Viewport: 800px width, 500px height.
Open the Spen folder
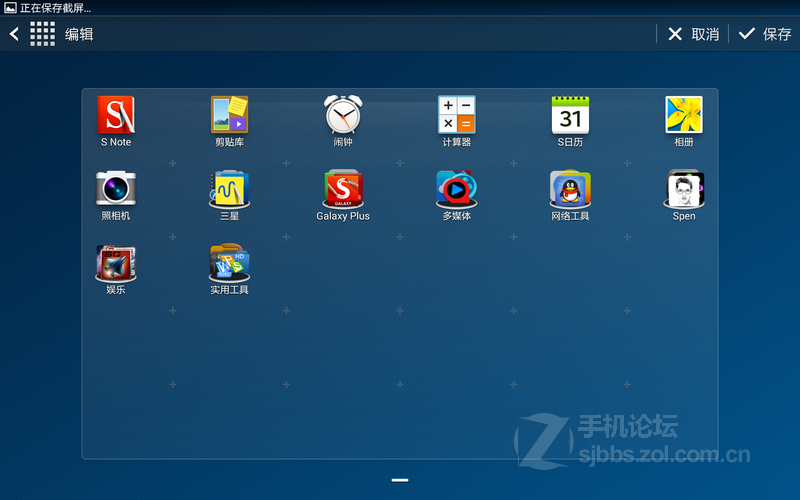click(x=684, y=189)
